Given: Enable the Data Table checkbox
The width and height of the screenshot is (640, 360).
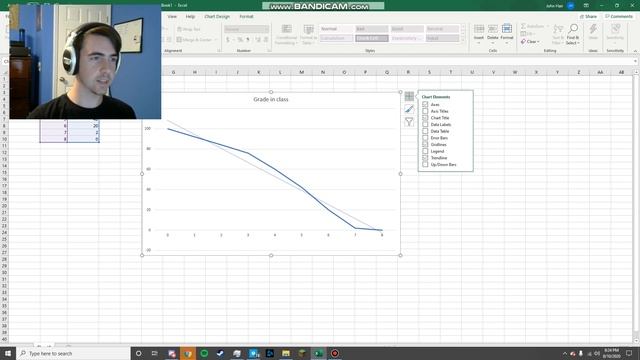Looking at the screenshot, I should click(x=425, y=131).
